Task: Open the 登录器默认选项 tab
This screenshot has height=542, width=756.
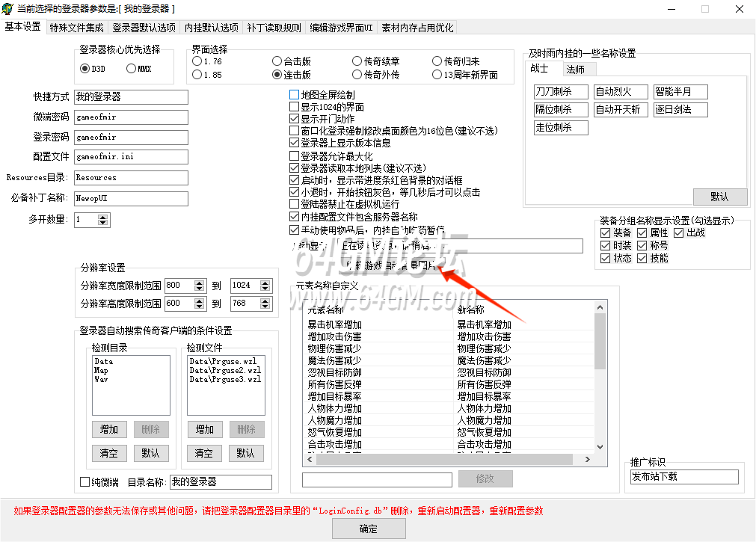Action: point(144,28)
